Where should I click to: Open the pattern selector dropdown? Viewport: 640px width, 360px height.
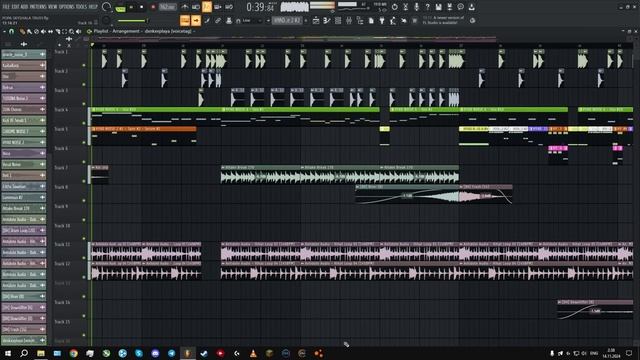pos(287,20)
